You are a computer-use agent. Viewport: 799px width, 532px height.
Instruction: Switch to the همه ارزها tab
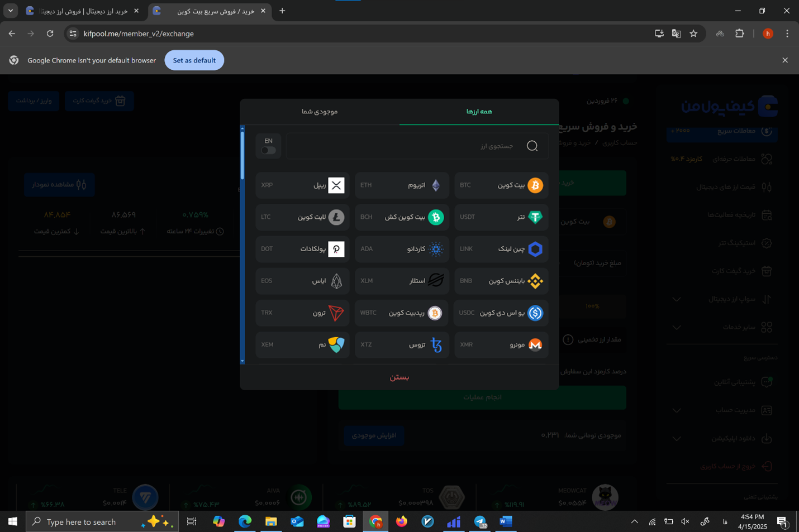(479, 112)
